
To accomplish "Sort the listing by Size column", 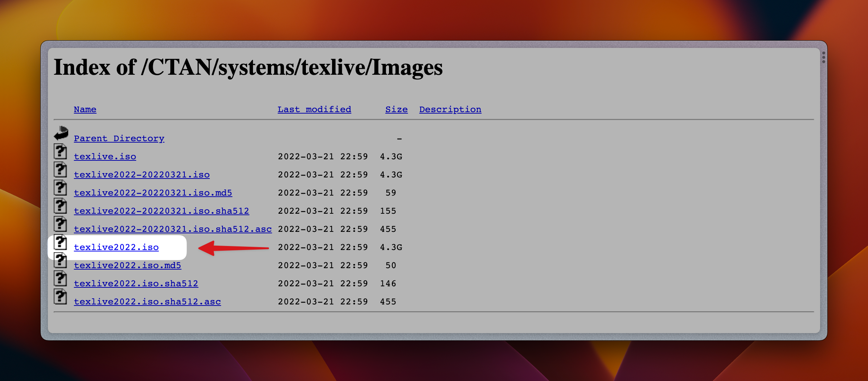I will click(396, 109).
